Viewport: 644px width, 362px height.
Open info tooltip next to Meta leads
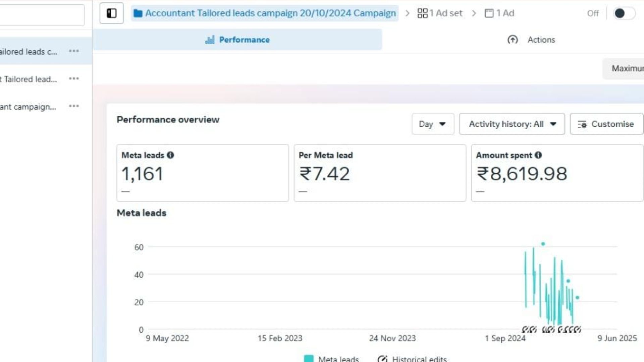[170, 155]
